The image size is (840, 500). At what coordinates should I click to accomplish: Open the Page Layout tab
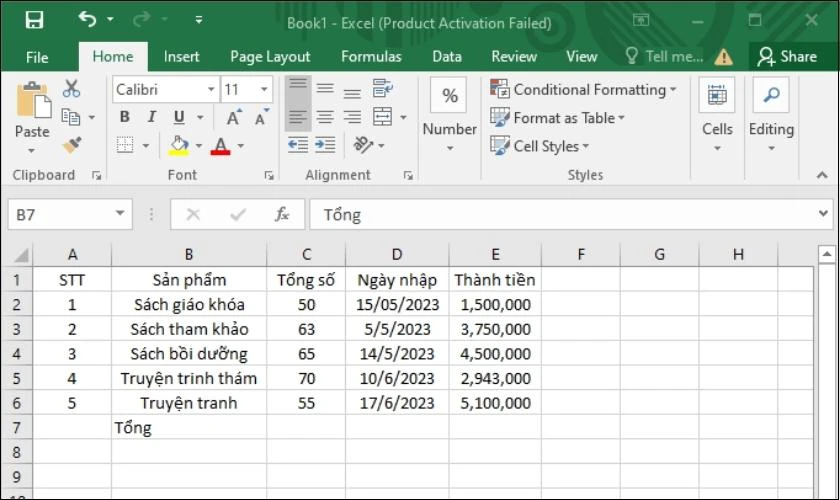[x=270, y=57]
